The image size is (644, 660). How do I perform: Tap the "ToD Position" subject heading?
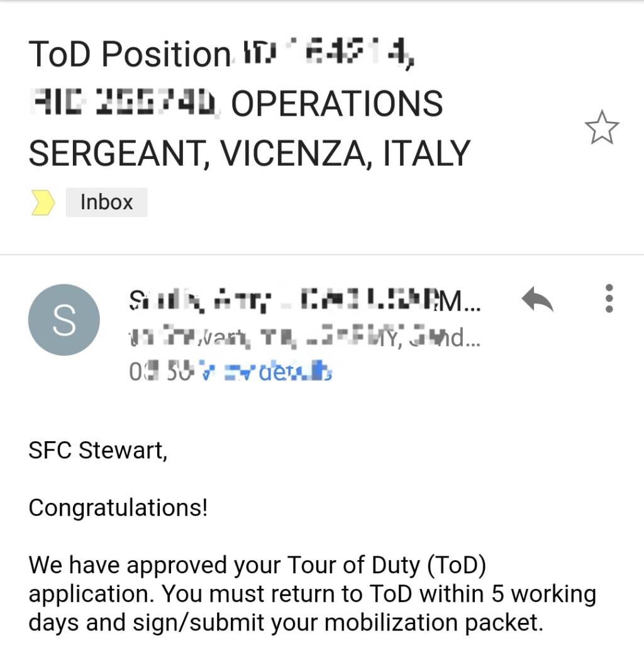(x=130, y=55)
